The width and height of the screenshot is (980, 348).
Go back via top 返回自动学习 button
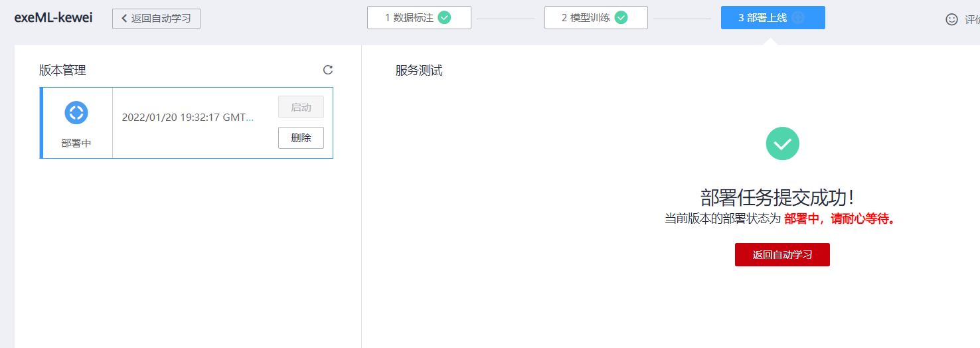156,19
